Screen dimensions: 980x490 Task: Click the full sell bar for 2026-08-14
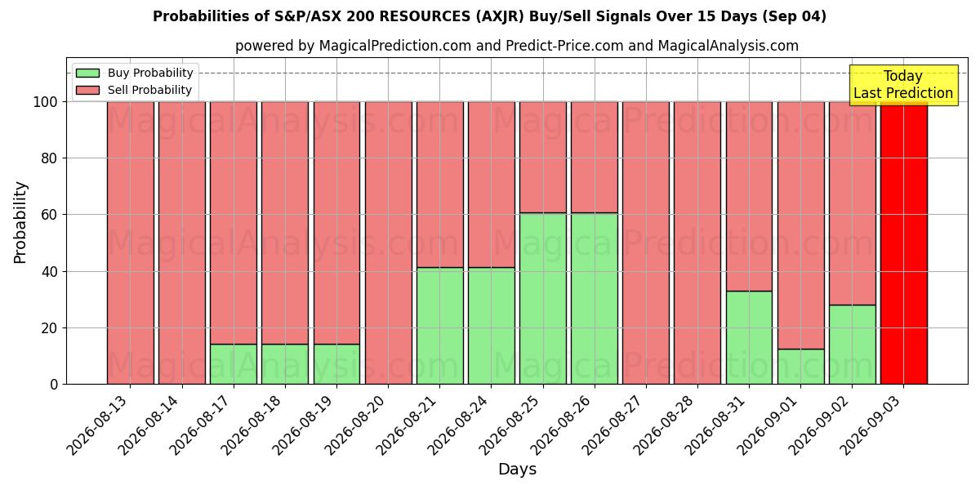[x=181, y=243]
